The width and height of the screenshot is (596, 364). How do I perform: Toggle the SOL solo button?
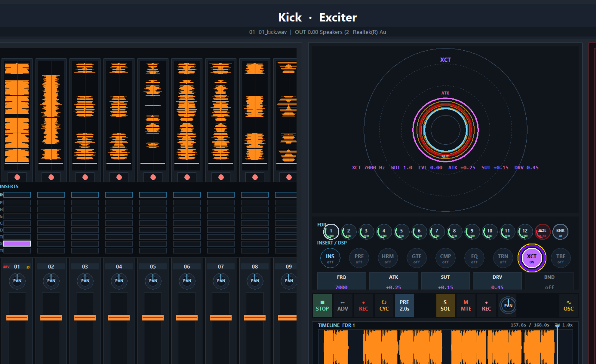click(x=445, y=306)
